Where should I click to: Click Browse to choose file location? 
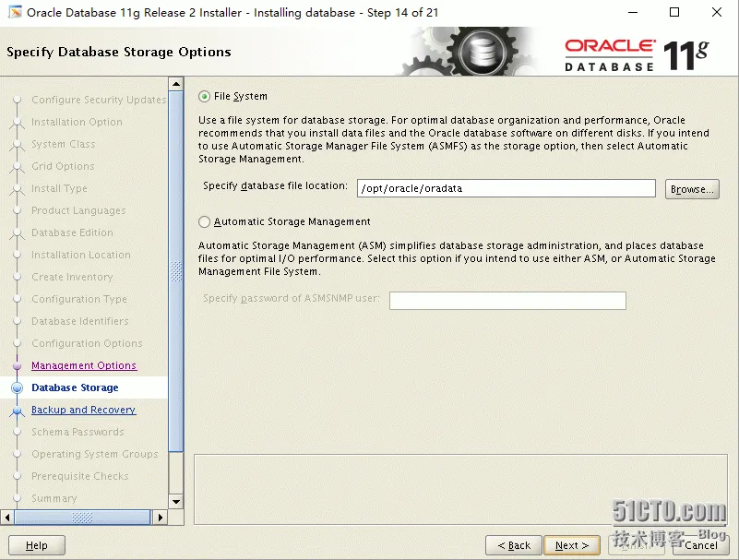click(x=692, y=189)
